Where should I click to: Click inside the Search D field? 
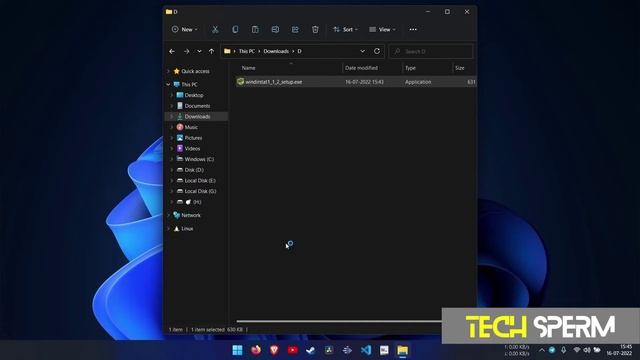pos(431,51)
